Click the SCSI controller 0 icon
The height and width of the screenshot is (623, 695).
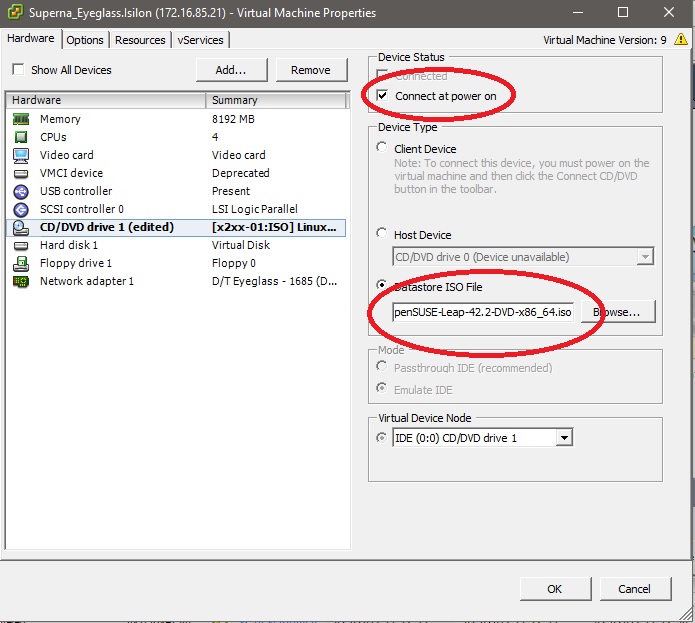(21, 209)
